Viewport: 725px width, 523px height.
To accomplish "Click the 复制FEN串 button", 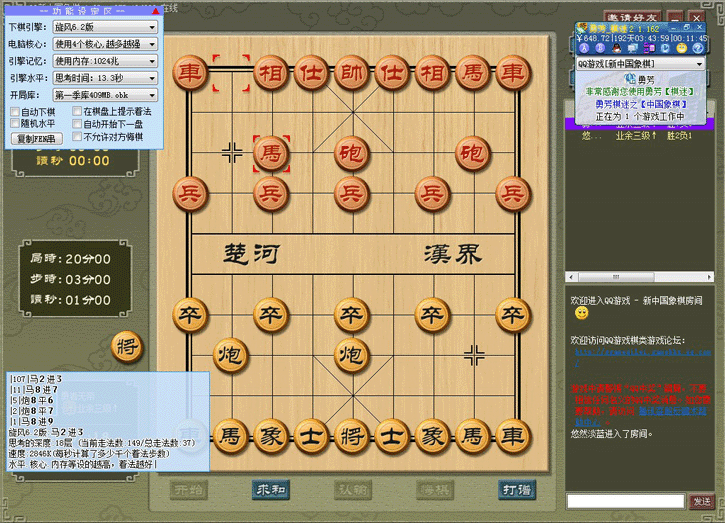I will (x=37, y=138).
